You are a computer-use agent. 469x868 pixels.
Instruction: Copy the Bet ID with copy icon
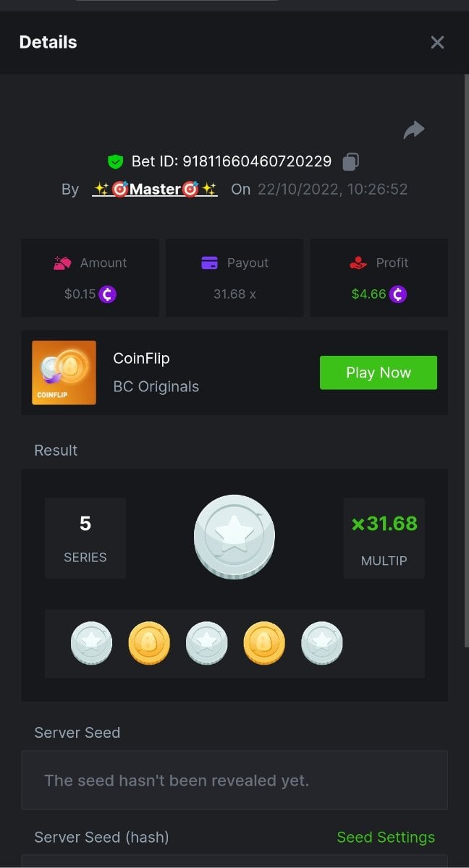350,161
